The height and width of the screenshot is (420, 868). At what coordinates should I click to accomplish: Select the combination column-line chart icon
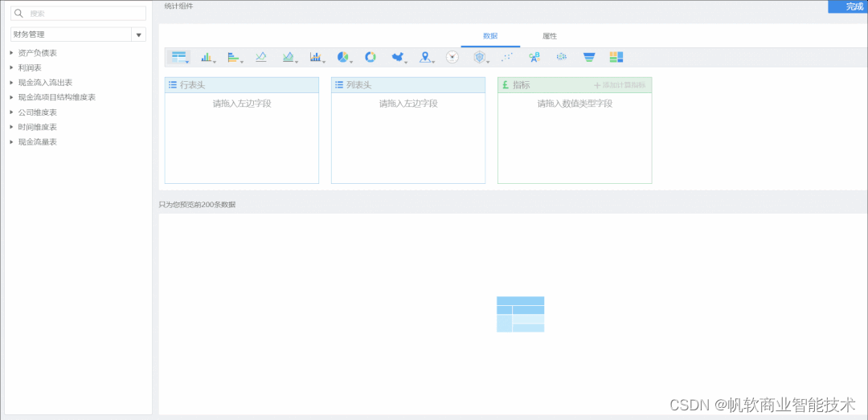tap(315, 57)
